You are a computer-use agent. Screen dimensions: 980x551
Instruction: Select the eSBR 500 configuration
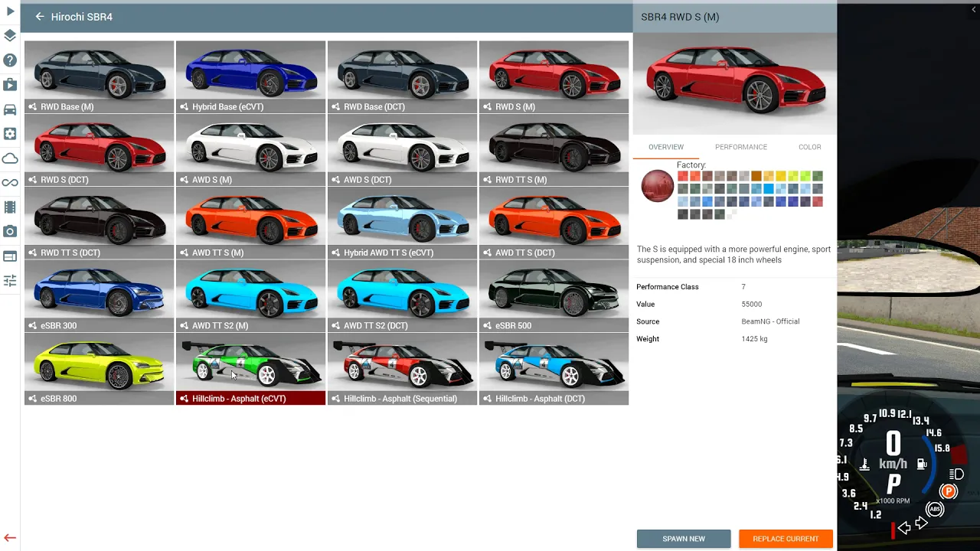pyautogui.click(x=554, y=295)
